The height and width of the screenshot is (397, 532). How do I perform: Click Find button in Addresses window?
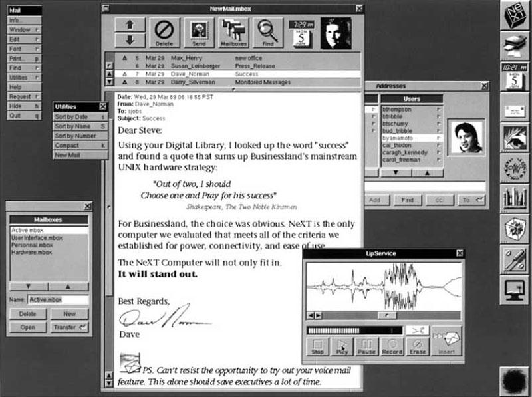click(408, 200)
